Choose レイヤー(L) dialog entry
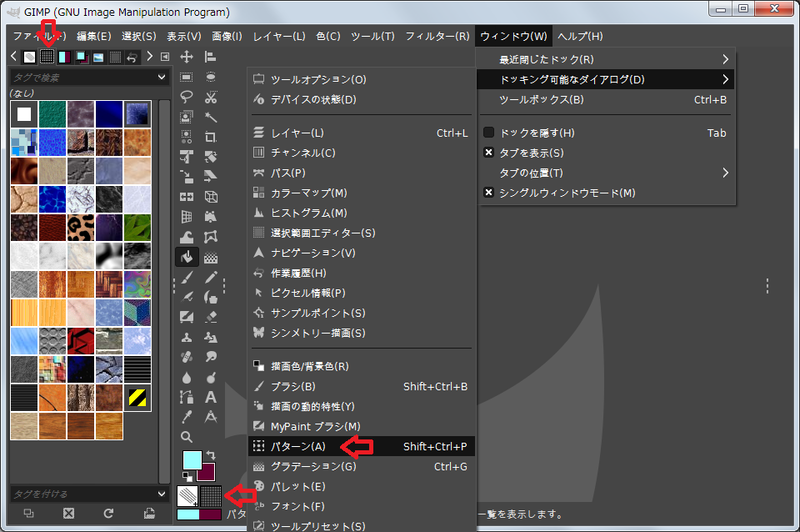The width and height of the screenshot is (800, 532). (x=362, y=133)
